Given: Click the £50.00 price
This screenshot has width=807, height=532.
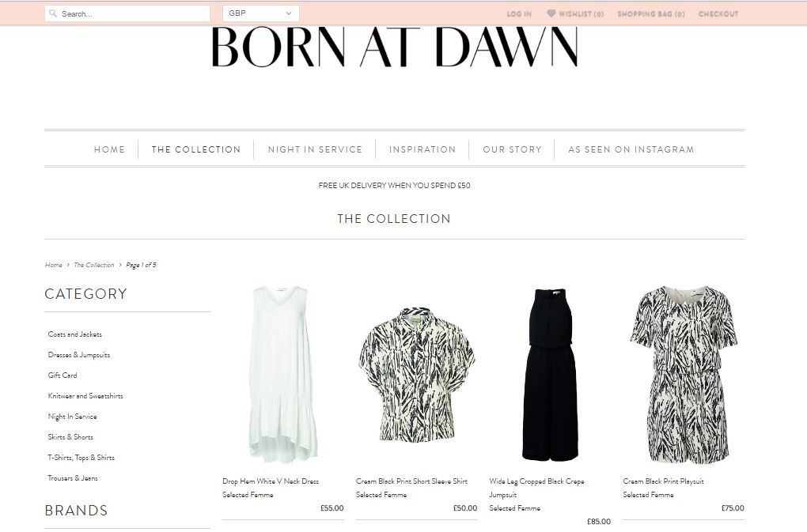Looking at the screenshot, I should 465,507.
